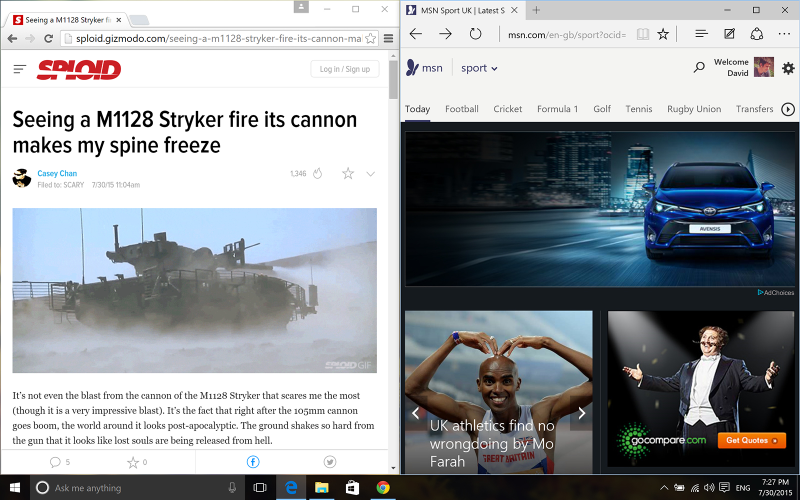Go to previous story in Mo Farah carousel
Viewport: 800px width, 500px height.
416,413
